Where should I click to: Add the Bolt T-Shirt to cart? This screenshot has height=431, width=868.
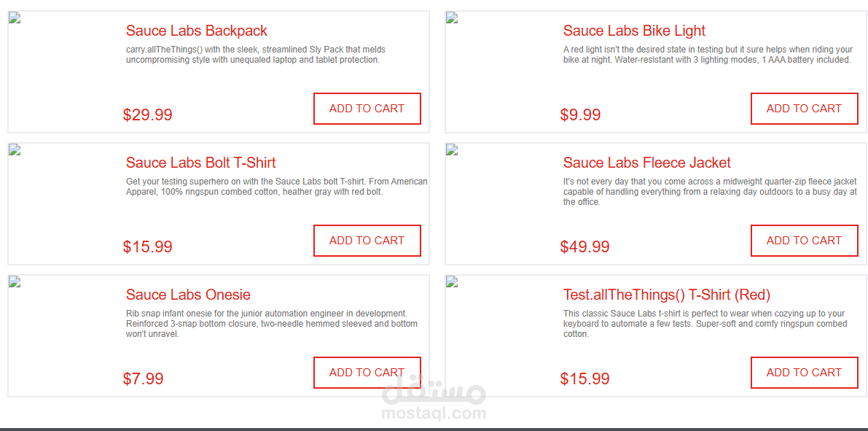tap(367, 241)
